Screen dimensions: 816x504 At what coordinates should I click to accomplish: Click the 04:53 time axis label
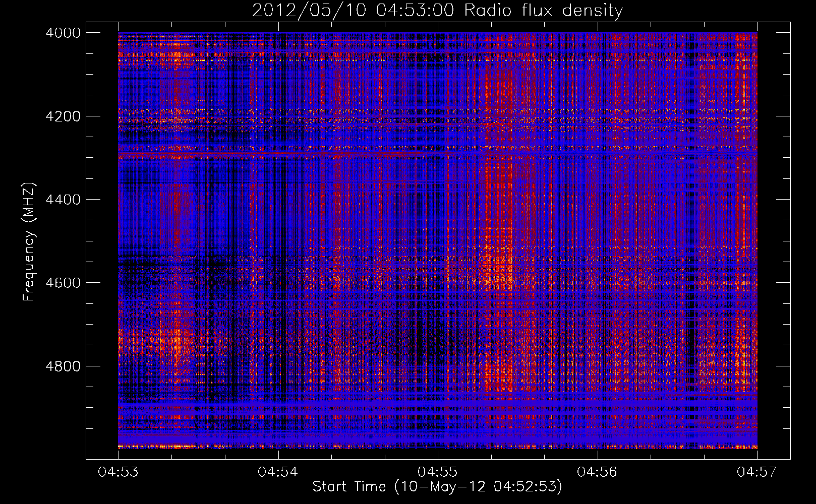pos(118,472)
